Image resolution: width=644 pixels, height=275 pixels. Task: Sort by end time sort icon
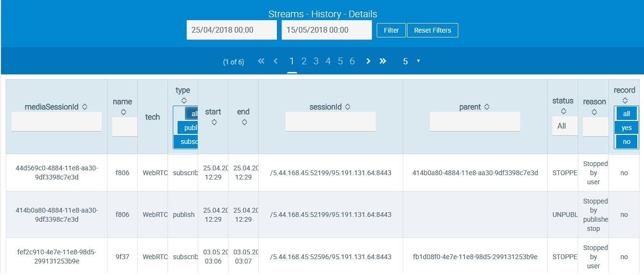coord(244,122)
